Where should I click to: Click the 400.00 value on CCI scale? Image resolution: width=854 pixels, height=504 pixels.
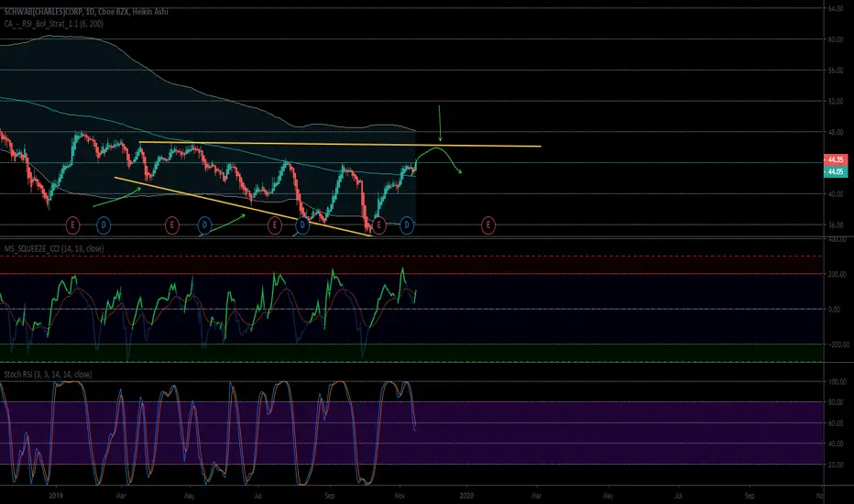point(838,240)
